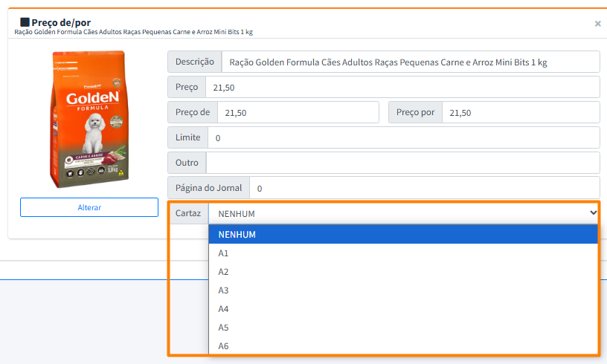Click into the Preço input field
This screenshot has width=607, height=364.
click(402, 87)
